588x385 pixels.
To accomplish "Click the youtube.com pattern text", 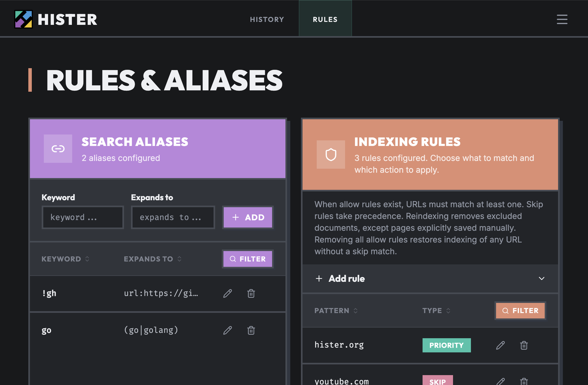I will (341, 381).
